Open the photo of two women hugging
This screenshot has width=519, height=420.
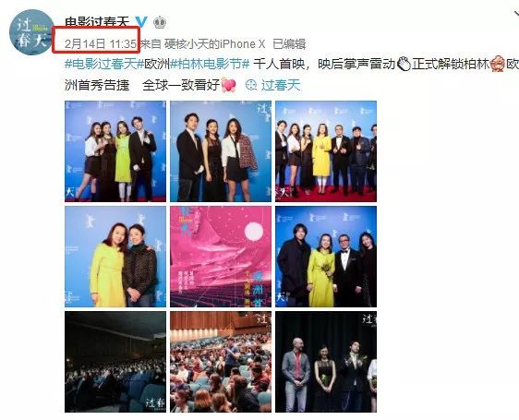tap(115, 257)
